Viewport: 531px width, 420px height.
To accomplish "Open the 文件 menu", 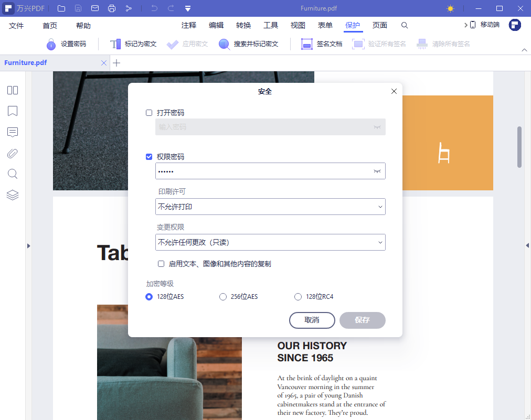I will pos(16,25).
